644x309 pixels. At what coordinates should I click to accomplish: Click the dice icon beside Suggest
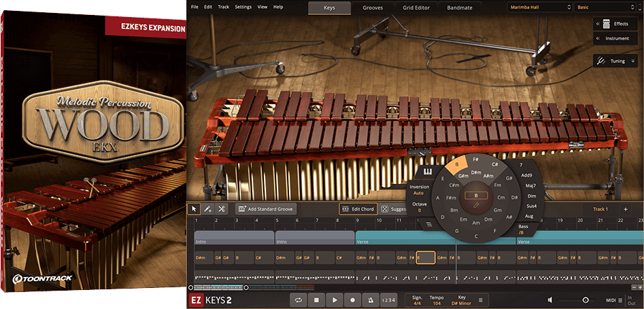(384, 209)
